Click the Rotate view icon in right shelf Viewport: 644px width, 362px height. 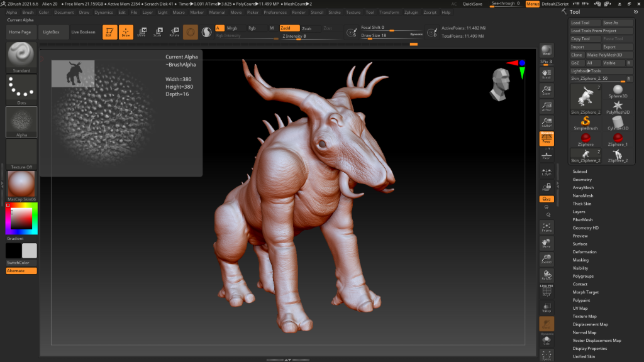point(547,275)
